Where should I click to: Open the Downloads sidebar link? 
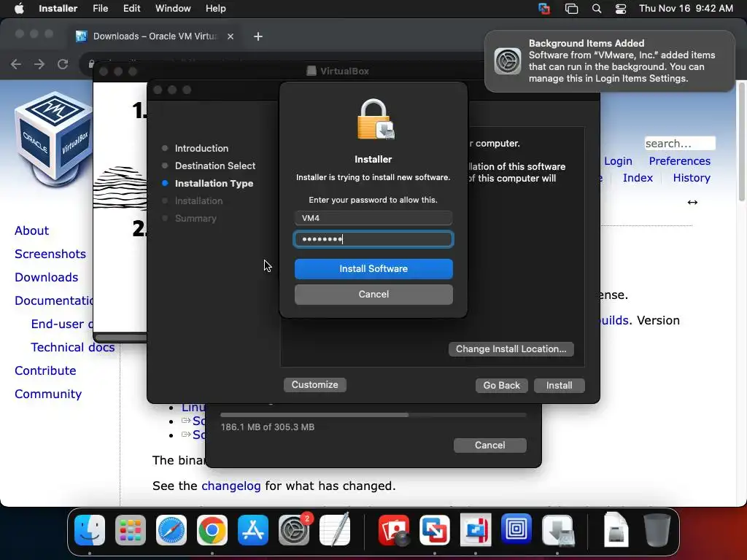(x=46, y=277)
